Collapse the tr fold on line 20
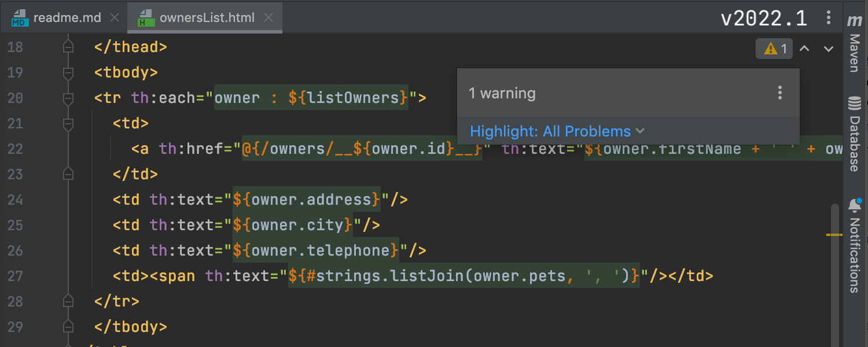 pyautogui.click(x=68, y=98)
